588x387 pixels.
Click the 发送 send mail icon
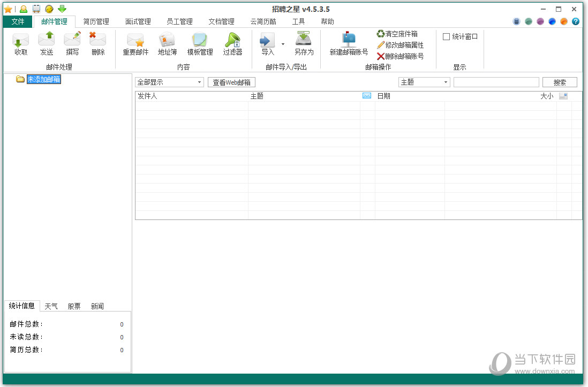[47, 43]
